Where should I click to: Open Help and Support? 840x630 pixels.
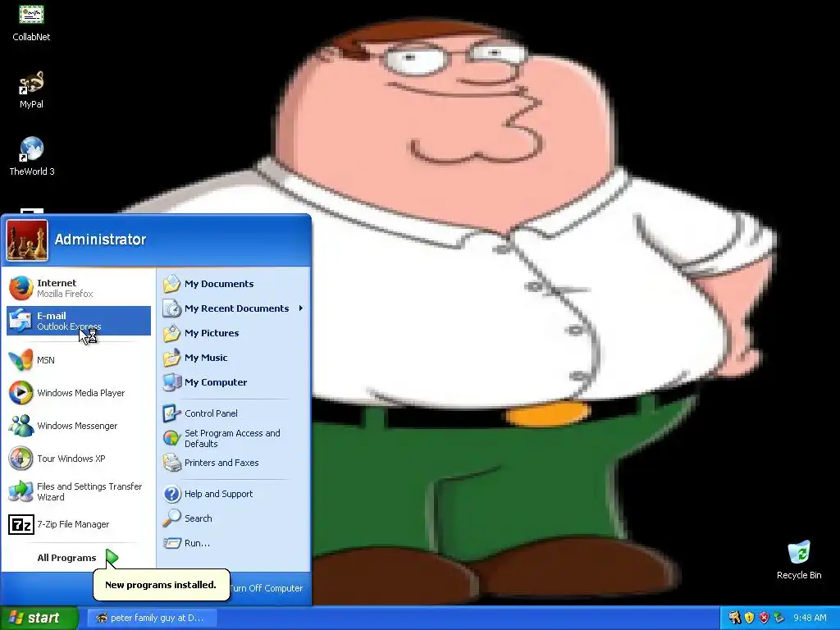tap(233, 494)
